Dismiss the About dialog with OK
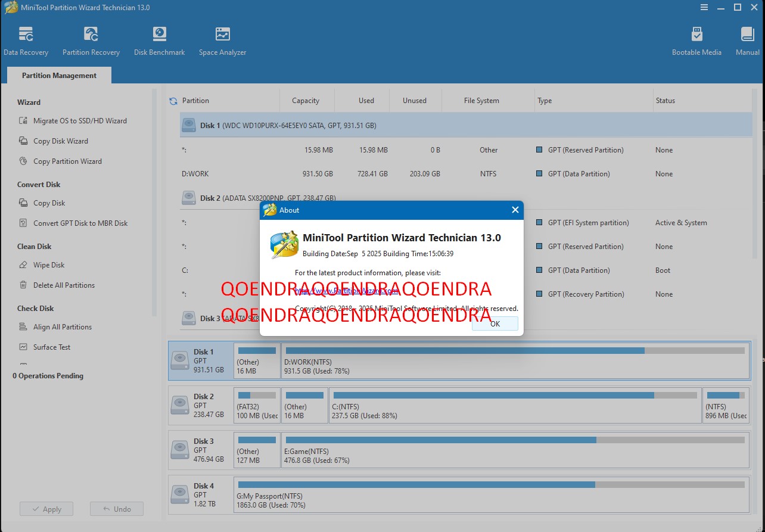Image resolution: width=765 pixels, height=532 pixels. [x=495, y=323]
